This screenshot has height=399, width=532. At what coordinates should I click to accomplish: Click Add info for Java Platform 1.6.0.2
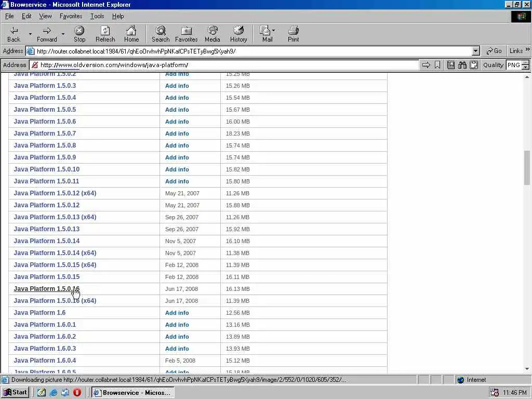[x=177, y=337]
